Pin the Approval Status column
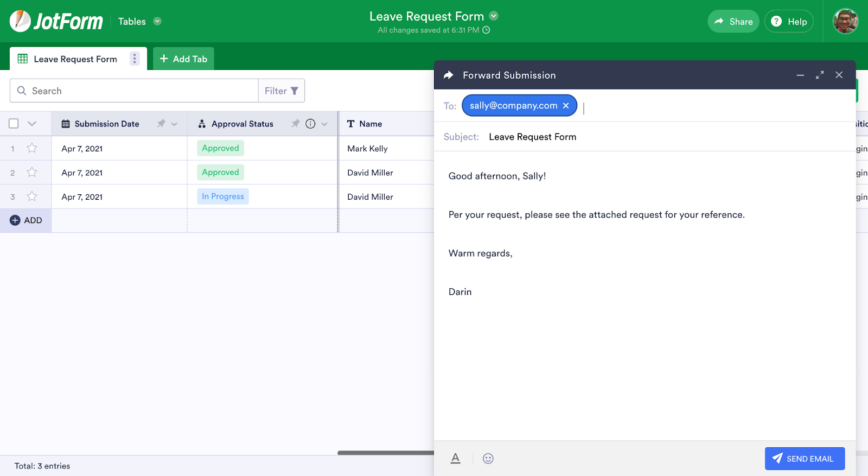This screenshot has width=868, height=476. coord(295,124)
